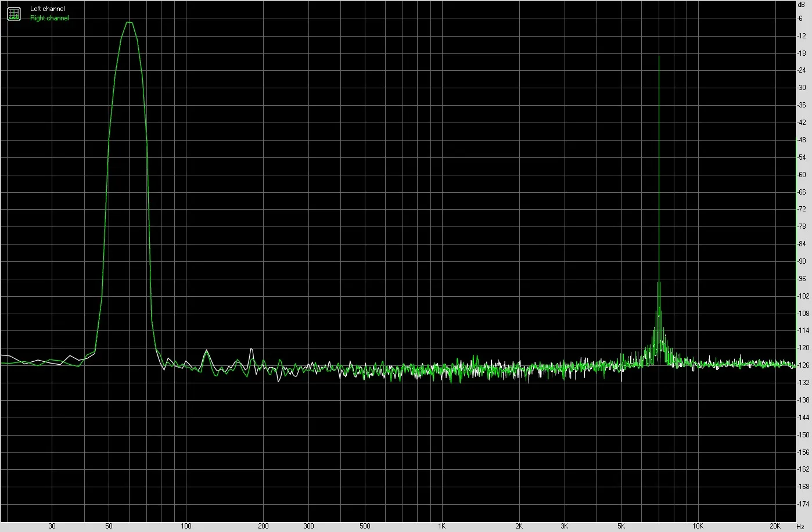Screen dimensions: 812x532
Task: Click the top of the 60 Hz peak
Action: click(x=129, y=23)
